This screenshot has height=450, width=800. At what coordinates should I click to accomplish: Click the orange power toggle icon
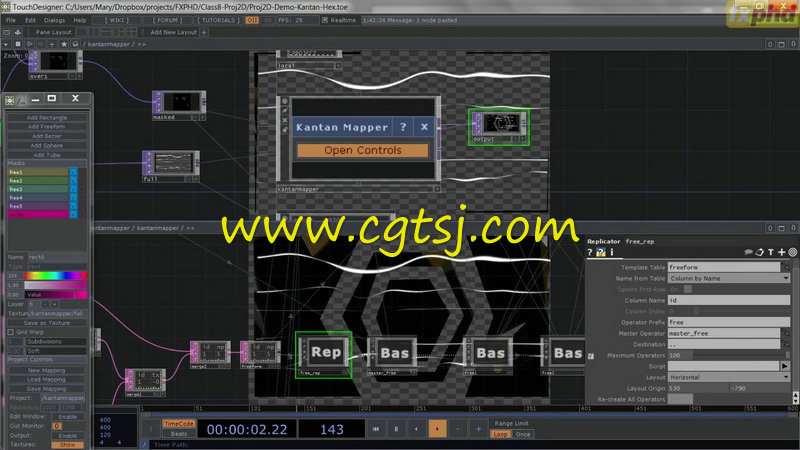(x=252, y=20)
